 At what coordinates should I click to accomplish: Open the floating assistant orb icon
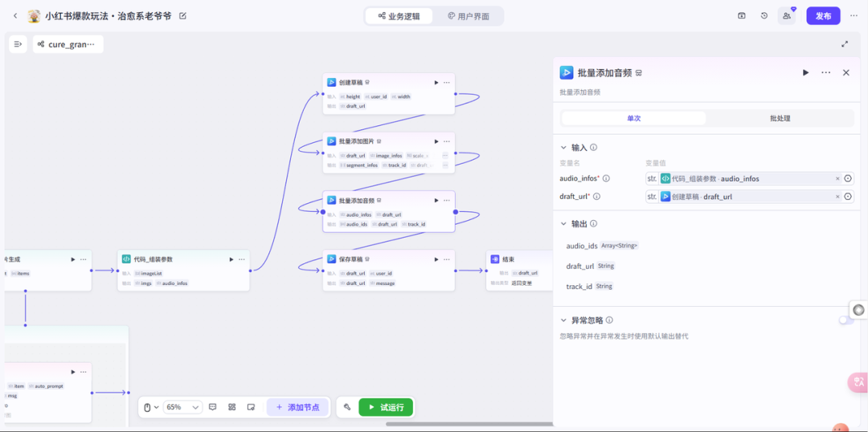tap(858, 310)
